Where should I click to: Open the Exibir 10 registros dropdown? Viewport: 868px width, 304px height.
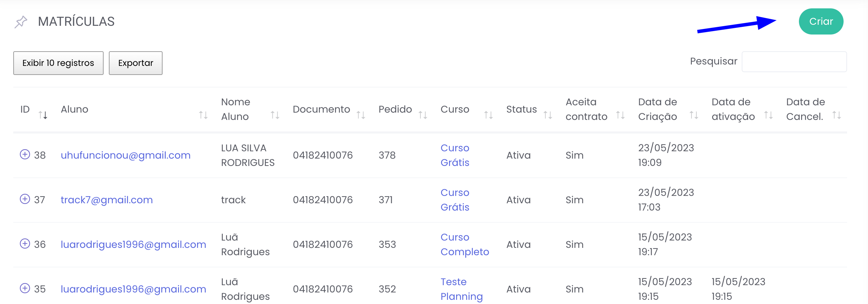tap(58, 63)
